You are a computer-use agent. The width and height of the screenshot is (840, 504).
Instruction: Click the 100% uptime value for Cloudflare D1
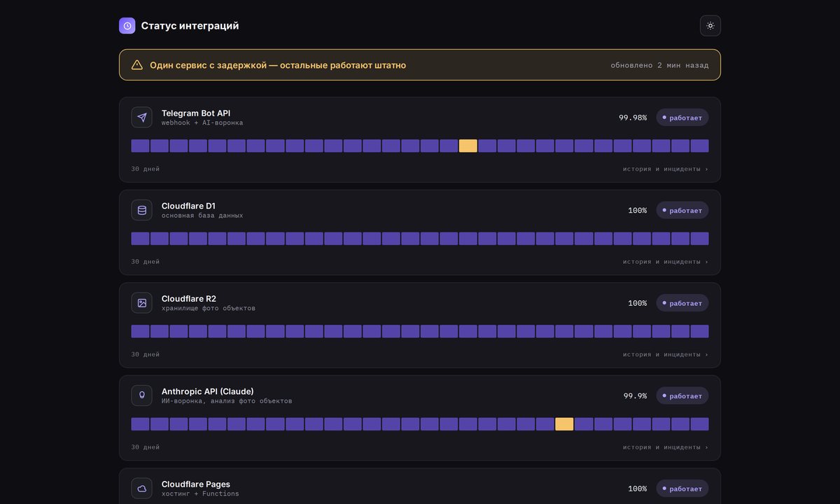click(x=637, y=211)
